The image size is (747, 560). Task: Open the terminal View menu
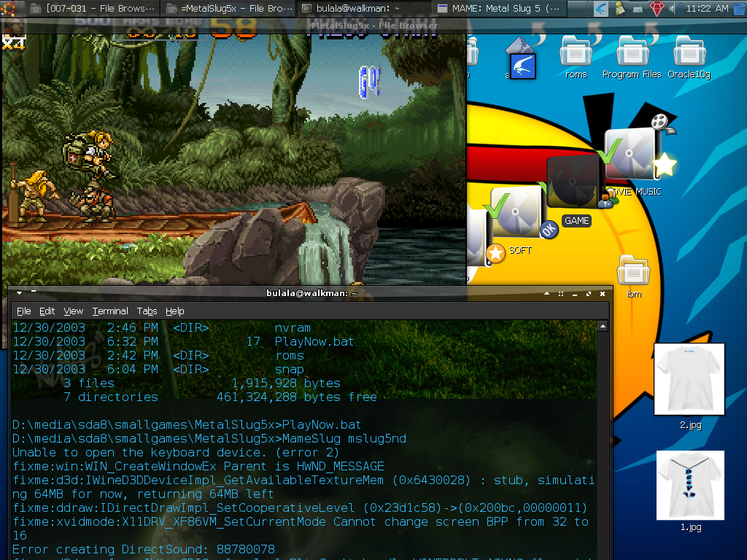click(x=74, y=311)
